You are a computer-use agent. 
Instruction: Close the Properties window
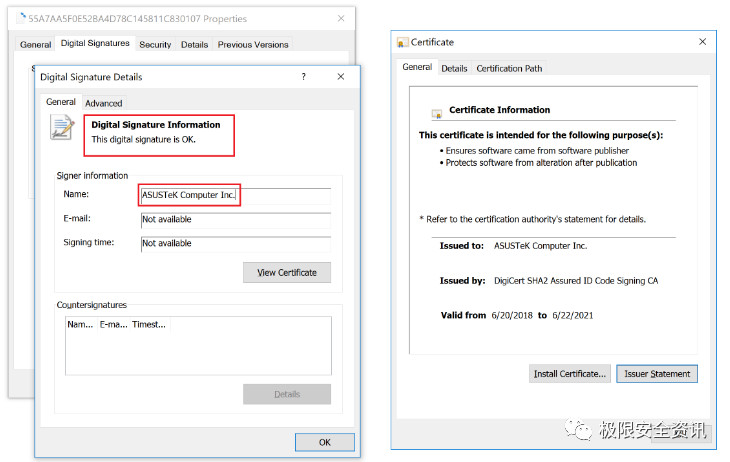coord(341,18)
